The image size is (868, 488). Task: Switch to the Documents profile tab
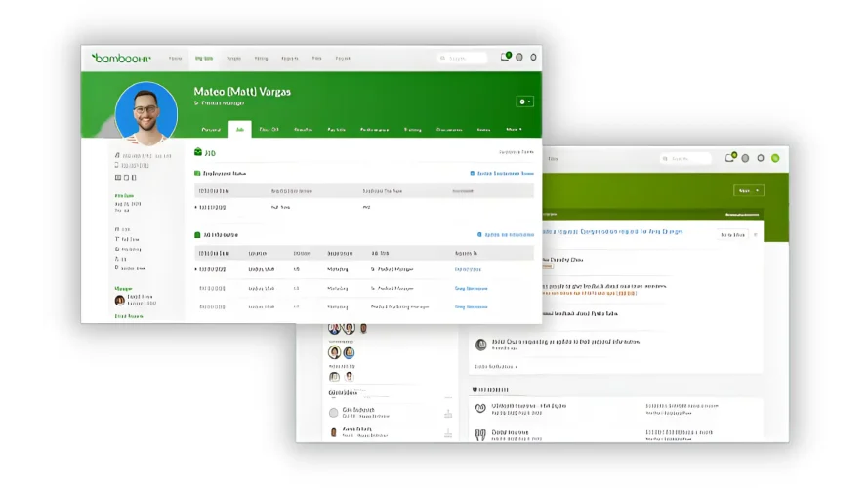pos(449,130)
